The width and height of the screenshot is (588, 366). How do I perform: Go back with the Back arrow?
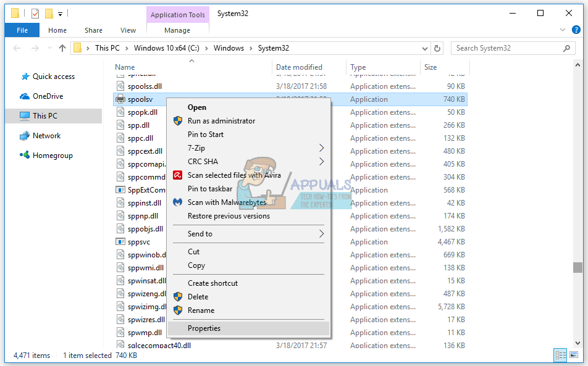[x=17, y=48]
